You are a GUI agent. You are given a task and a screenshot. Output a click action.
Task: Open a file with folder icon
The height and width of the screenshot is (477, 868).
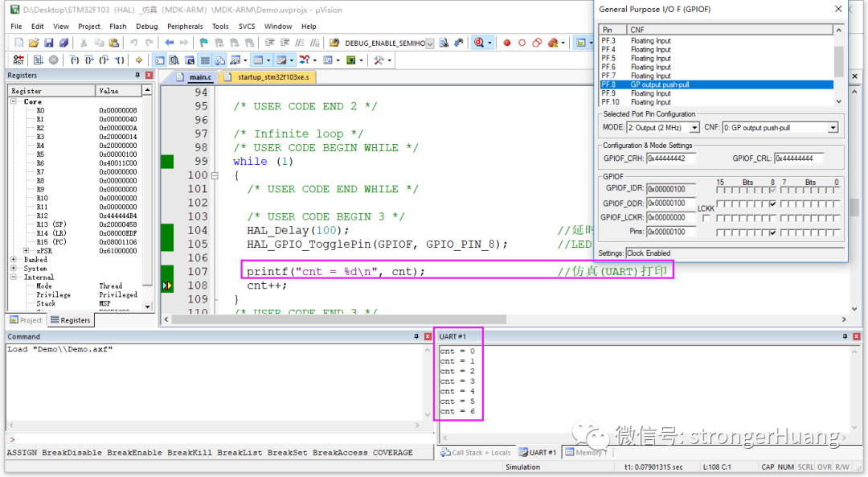point(34,43)
